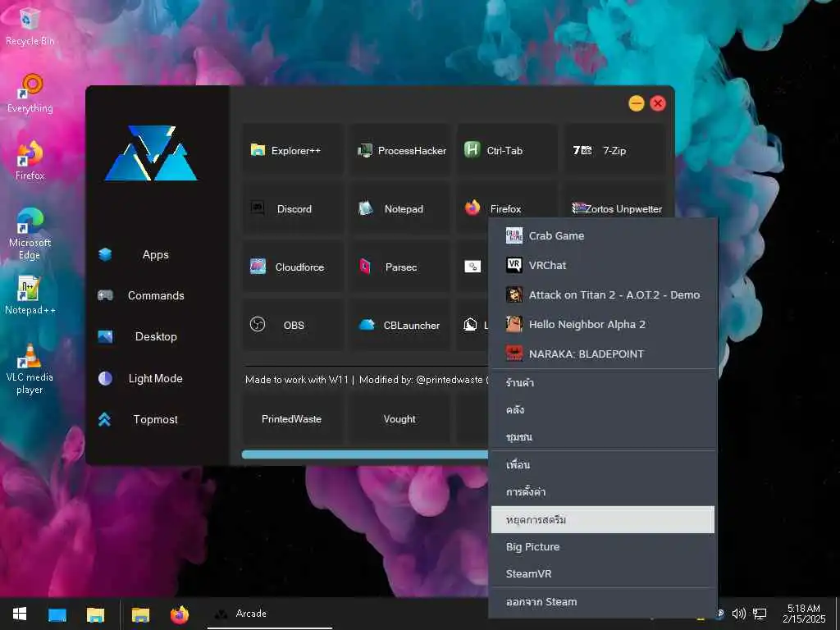
Task: Open the 7-Zip app tile
Action: pos(614,151)
